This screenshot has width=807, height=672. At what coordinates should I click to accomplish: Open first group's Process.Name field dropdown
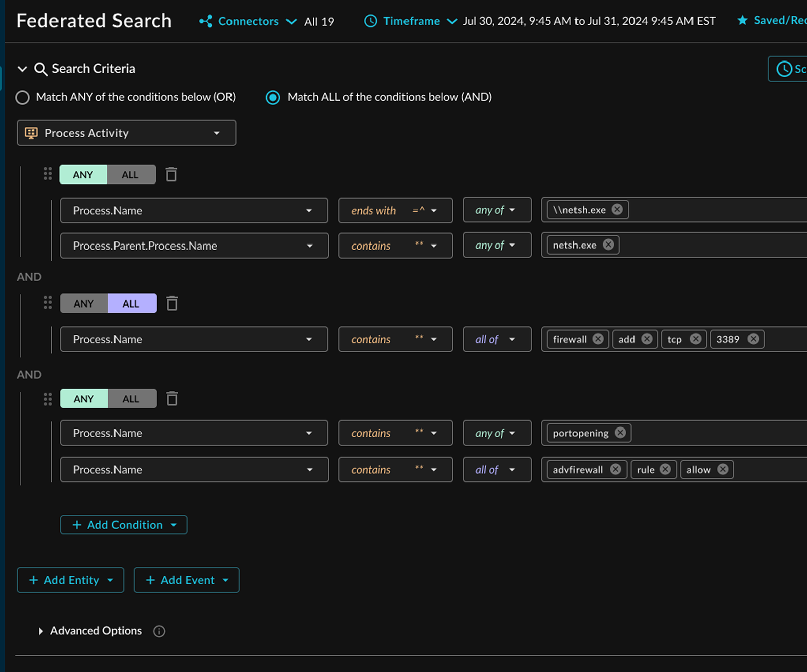coord(194,210)
